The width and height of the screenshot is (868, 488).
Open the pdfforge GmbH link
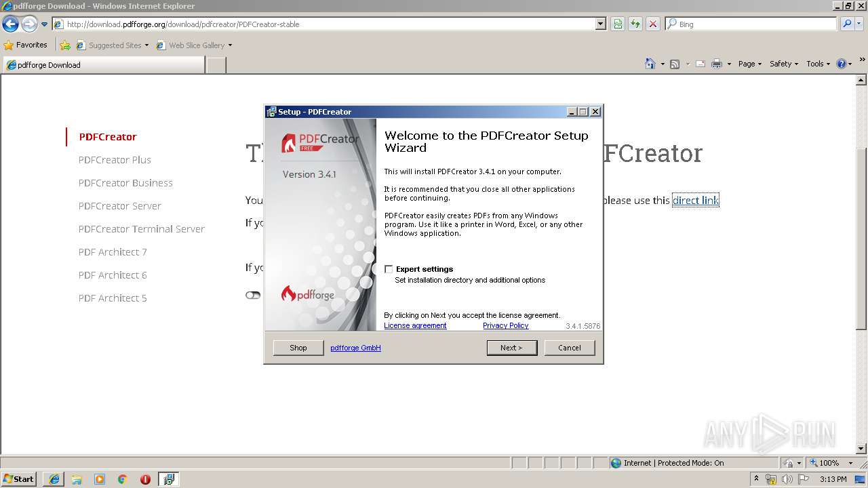pyautogui.click(x=355, y=348)
